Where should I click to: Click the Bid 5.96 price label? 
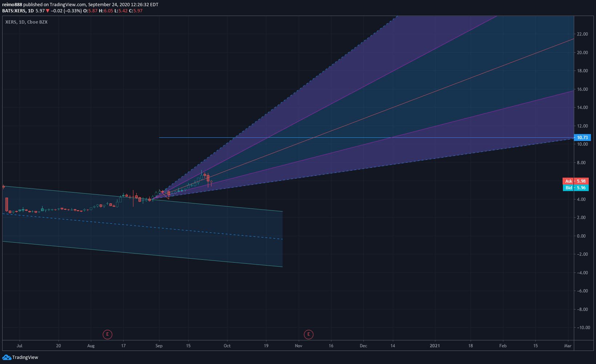[x=575, y=187]
